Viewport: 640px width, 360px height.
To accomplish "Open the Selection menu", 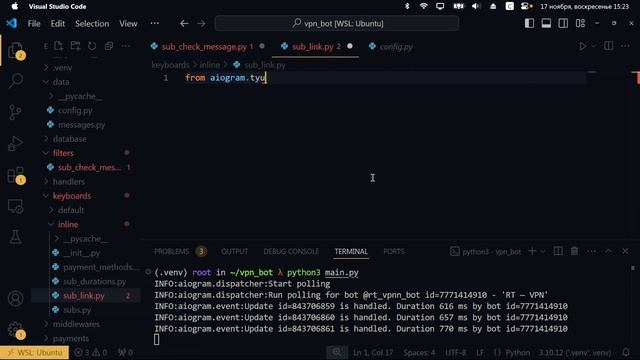I will tap(92, 24).
